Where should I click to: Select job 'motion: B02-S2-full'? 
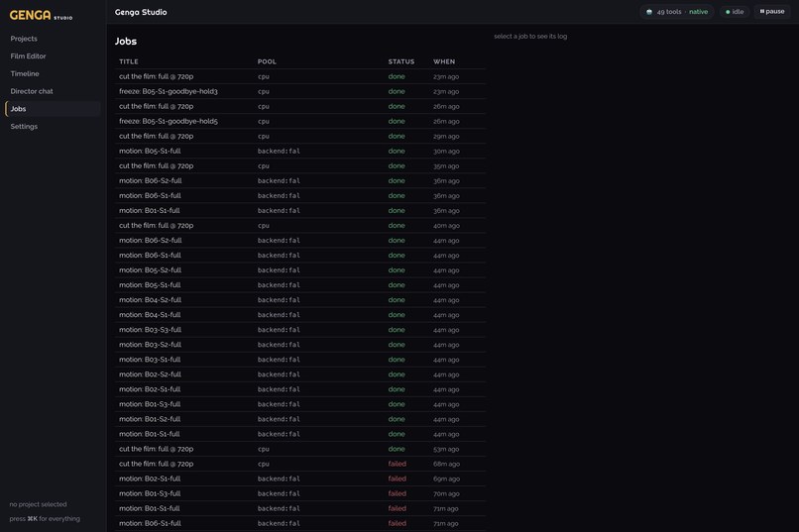[x=300, y=374]
